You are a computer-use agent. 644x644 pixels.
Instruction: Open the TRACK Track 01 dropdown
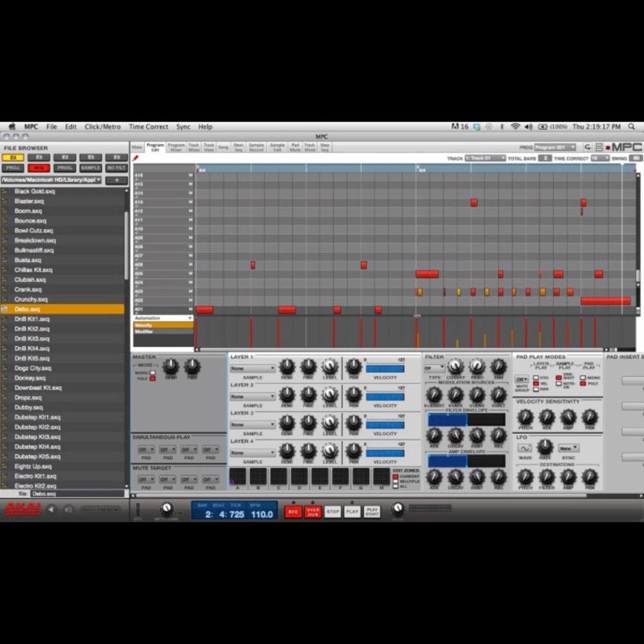click(x=485, y=158)
